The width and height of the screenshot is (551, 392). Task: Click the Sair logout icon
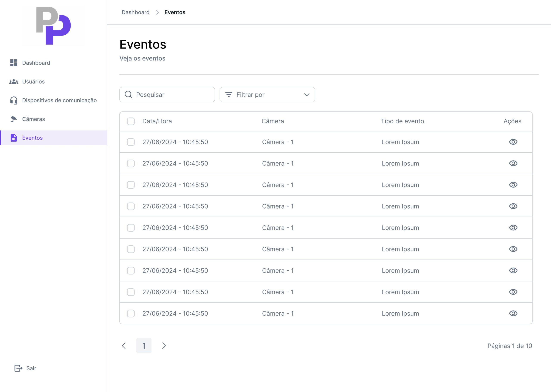(18, 368)
